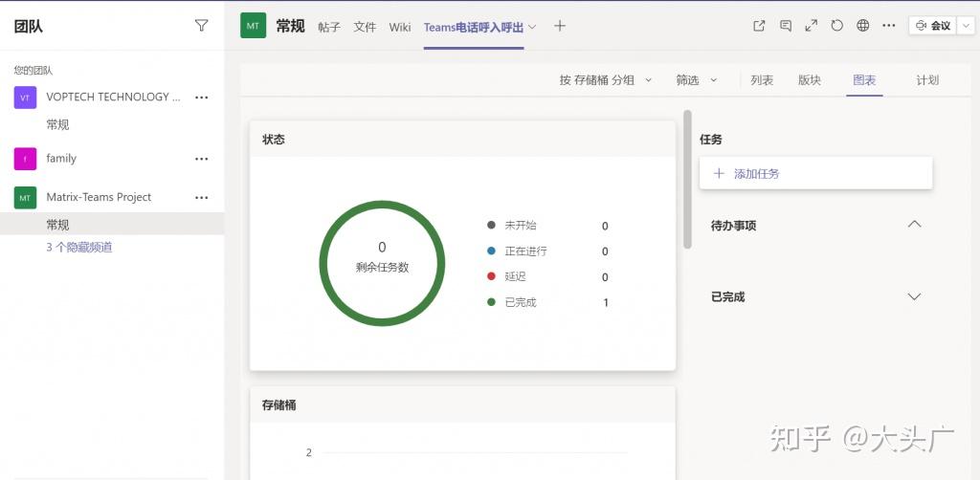Switch to the 帖子 tab
980x480 pixels.
329,27
